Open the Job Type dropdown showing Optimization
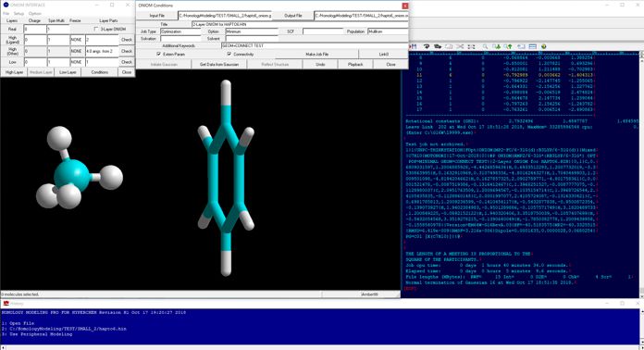Image resolution: width=644 pixels, height=350 pixels. tap(180, 31)
